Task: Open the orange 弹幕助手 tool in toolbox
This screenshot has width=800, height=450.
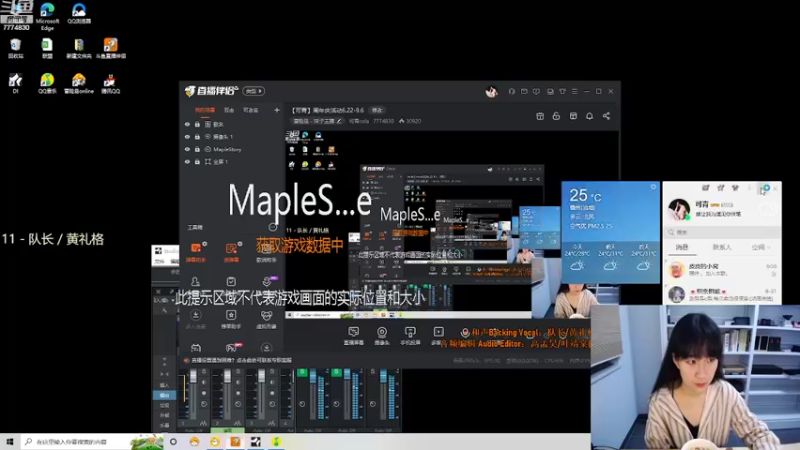Action: [196, 252]
